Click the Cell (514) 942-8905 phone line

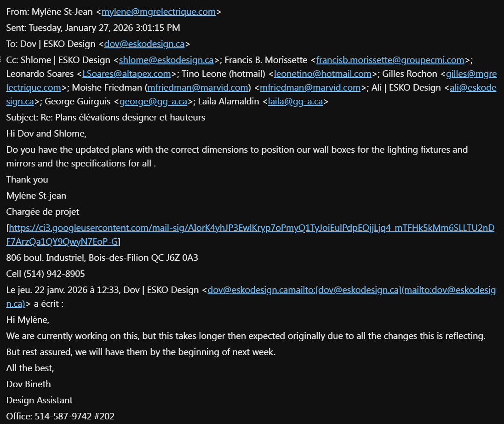[x=46, y=274]
